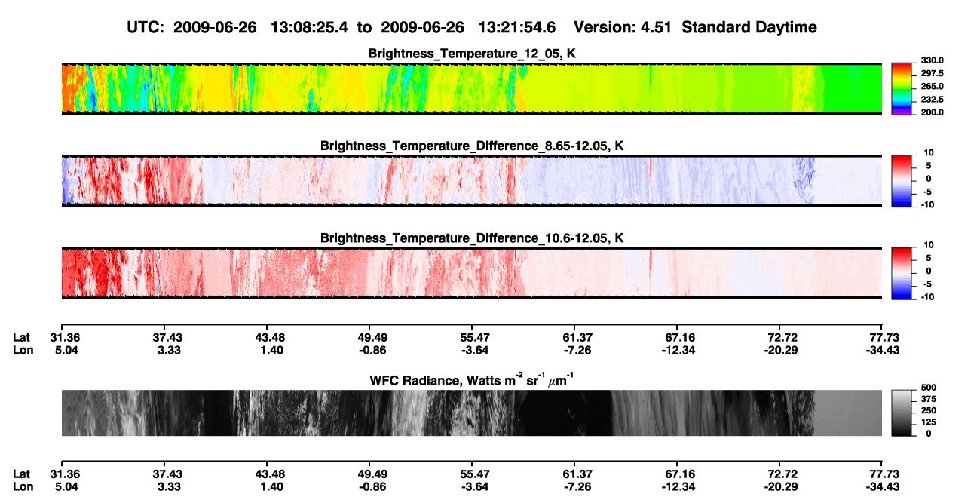
Task: Click the 'Brightness_Temperature_12_05, K' panel title
Action: pos(472,54)
